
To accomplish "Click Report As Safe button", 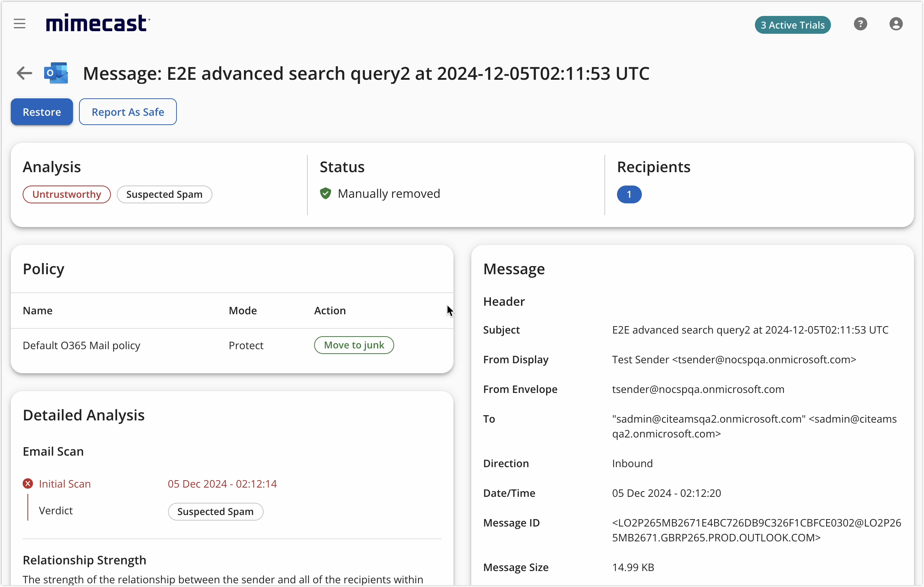I will click(x=128, y=112).
